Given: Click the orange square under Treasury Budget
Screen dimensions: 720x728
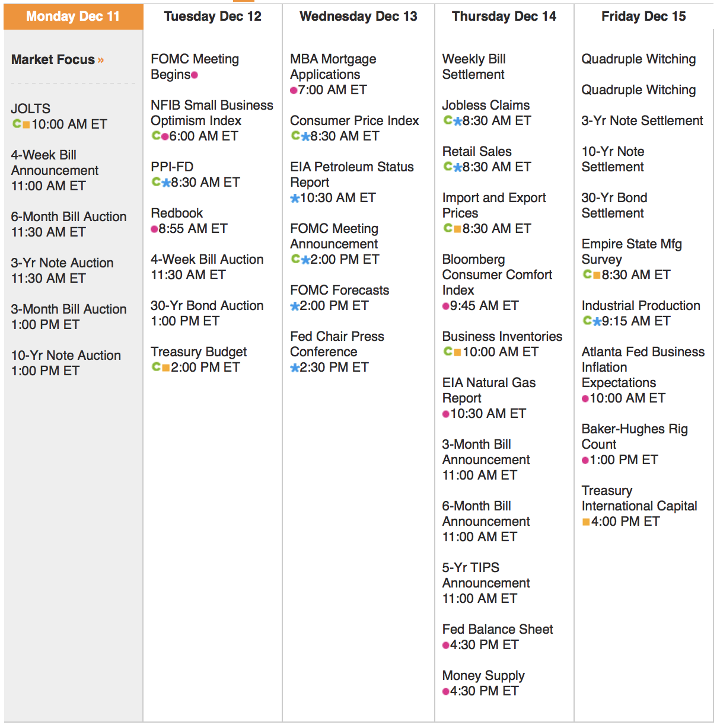Looking at the screenshot, I should (165, 368).
